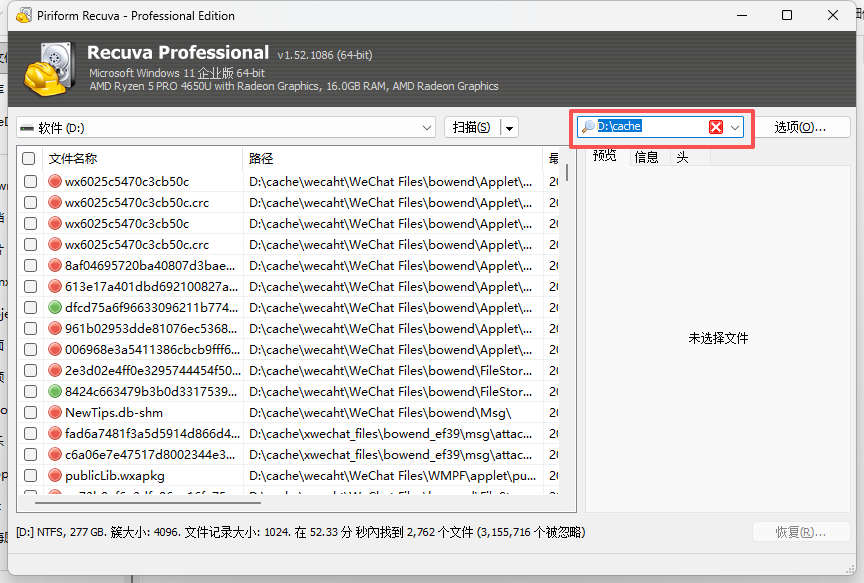The image size is (864, 583).
Task: Click the drive icon beside 软件 (D:)
Action: [26, 128]
